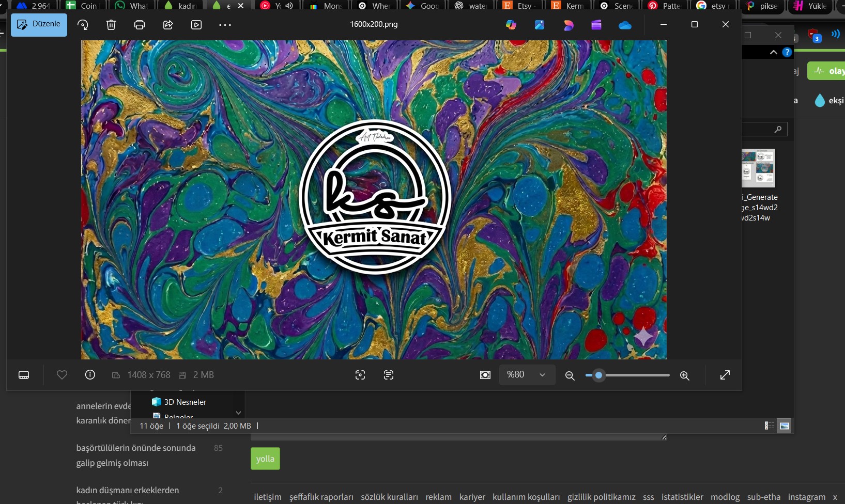Viewport: 845px width, 504px height.
Task: Open the şeffaflık raporları footer link
Action: coord(321,497)
